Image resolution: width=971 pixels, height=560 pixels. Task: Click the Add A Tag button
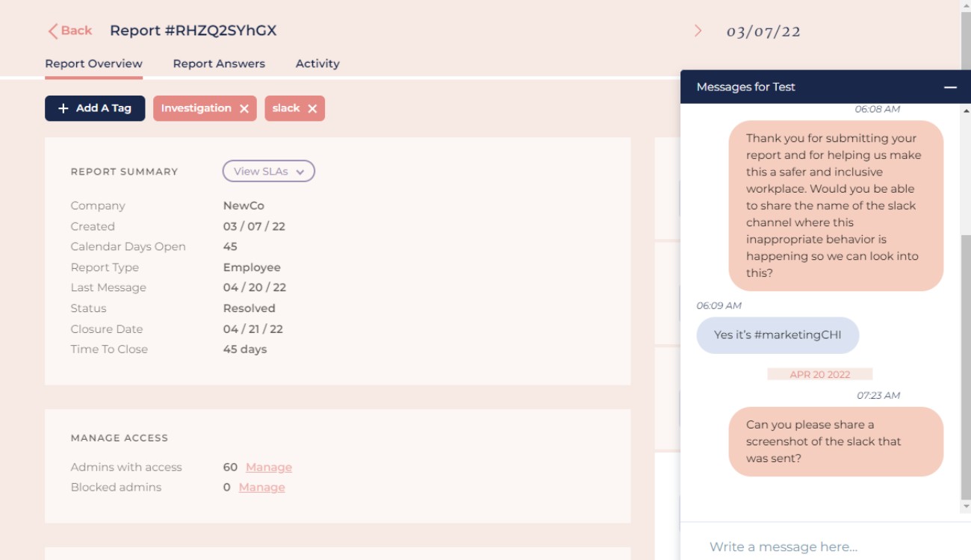[95, 108]
